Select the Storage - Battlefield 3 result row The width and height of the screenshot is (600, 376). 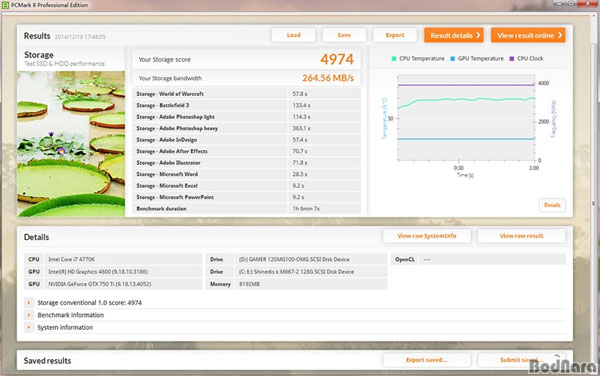pos(246,105)
